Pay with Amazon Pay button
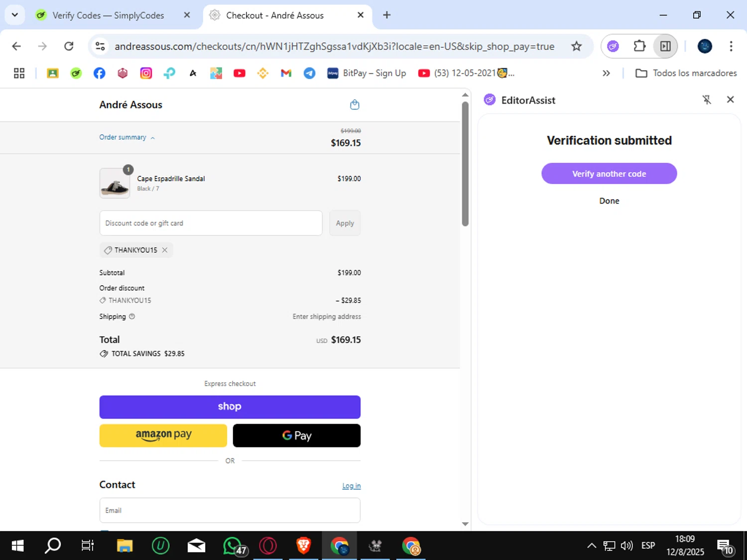747x560 pixels. pos(163,436)
